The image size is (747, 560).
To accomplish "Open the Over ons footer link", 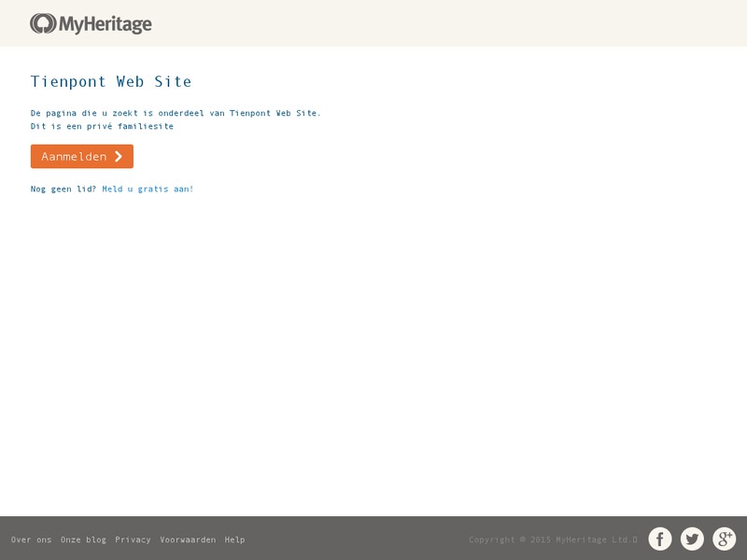I will tap(33, 539).
